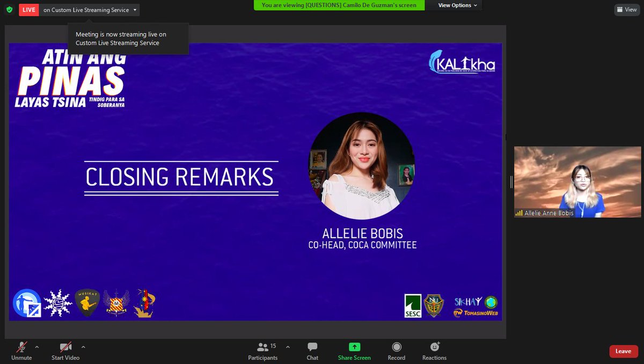
Task: Click the KALIkha logo on the slide
Action: (x=462, y=62)
